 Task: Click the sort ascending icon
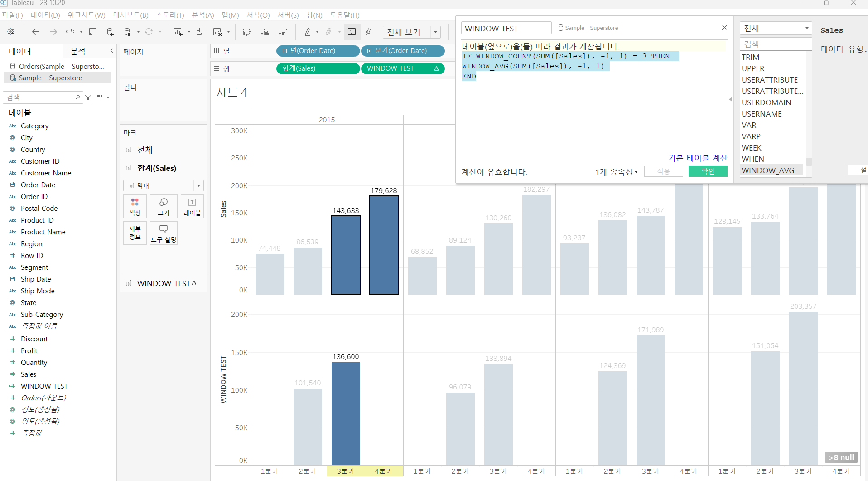coord(265,32)
